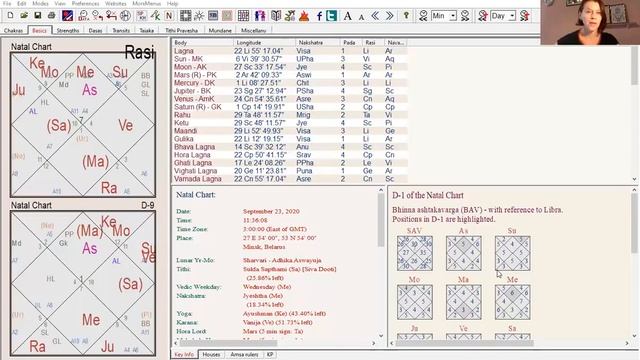Click the SAV ashtakavarga mini chart
This screenshot has height=360, width=640.
click(x=415, y=253)
